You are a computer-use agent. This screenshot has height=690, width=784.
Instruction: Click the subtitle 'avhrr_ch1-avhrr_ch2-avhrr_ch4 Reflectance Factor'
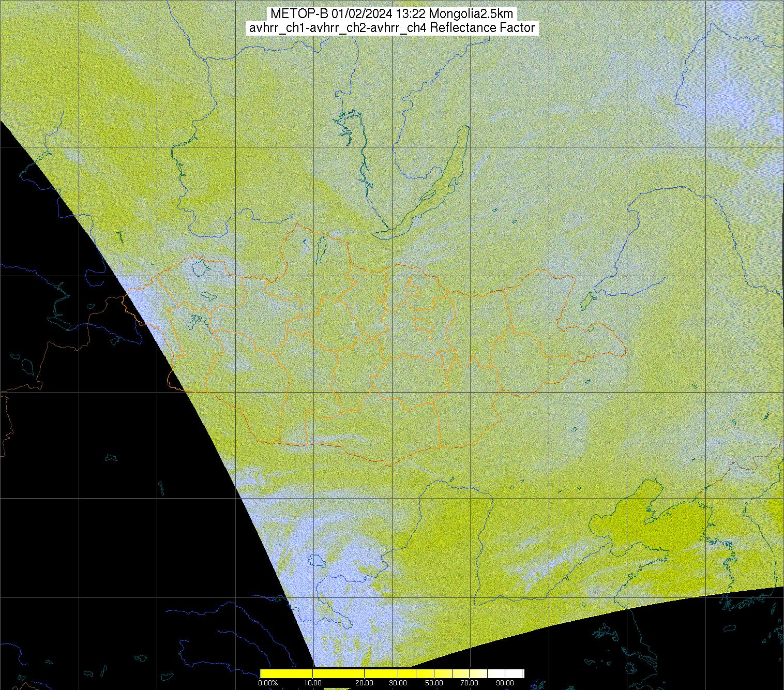[x=392, y=28]
